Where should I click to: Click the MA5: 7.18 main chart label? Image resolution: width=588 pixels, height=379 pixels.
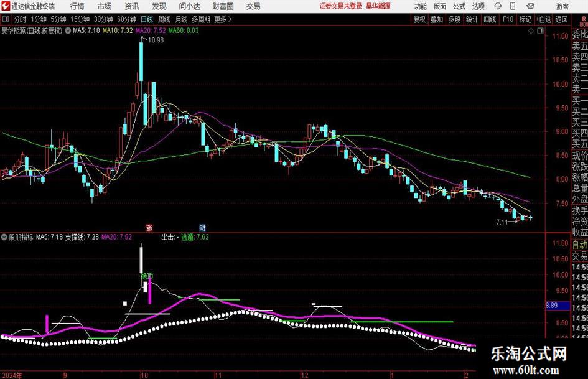click(86, 30)
